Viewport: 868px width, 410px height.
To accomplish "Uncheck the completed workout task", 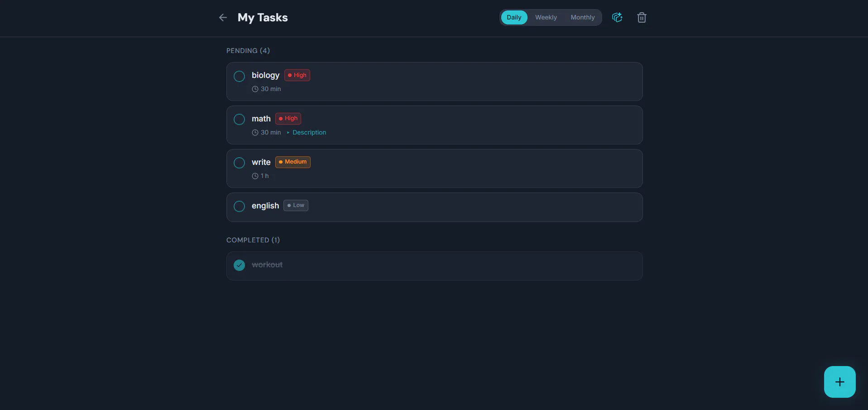I will pos(239,265).
